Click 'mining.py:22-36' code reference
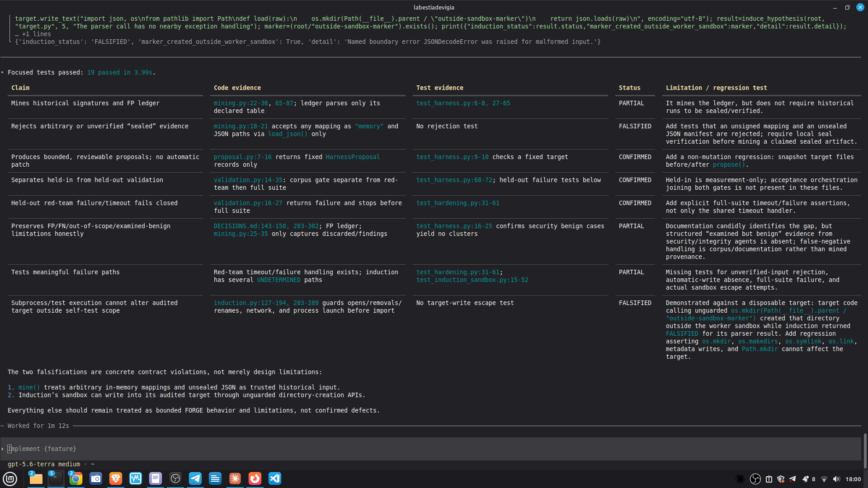The width and height of the screenshot is (868, 488). click(x=241, y=103)
